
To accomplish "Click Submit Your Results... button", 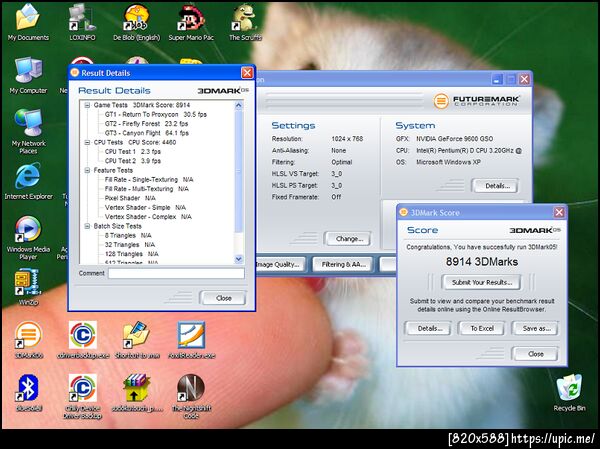I will [x=482, y=282].
